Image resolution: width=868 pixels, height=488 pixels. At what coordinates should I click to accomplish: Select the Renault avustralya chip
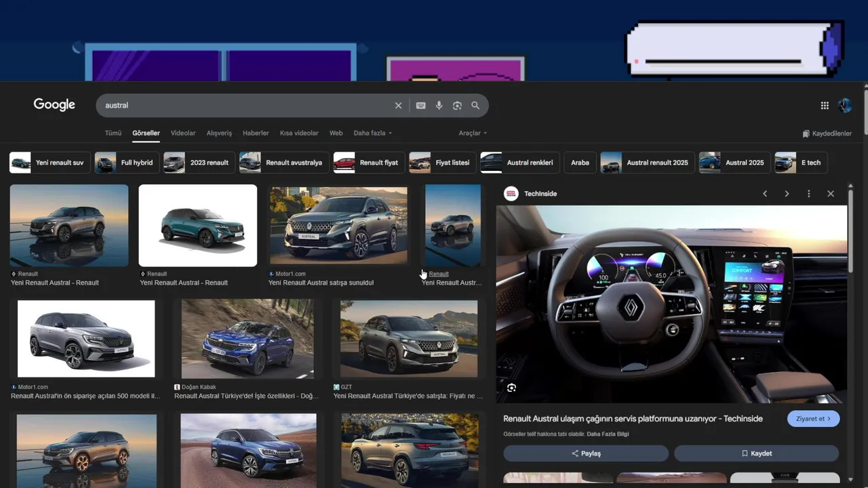[284, 163]
